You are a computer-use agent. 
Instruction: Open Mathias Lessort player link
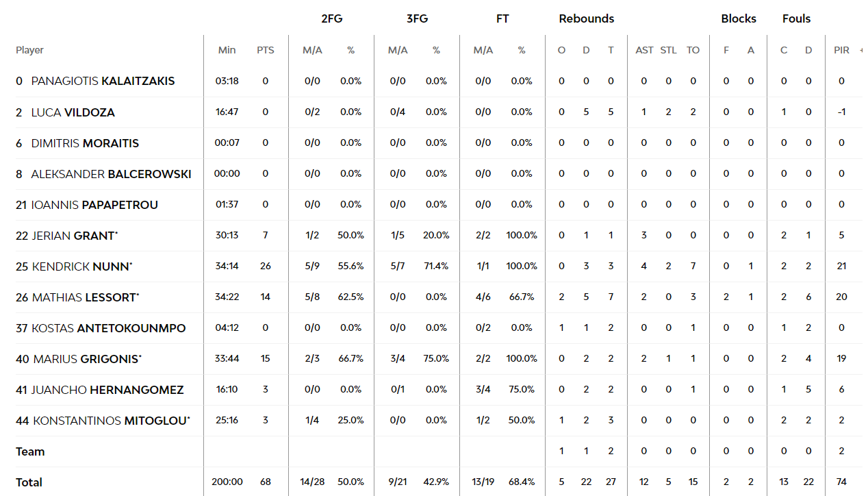coord(86,297)
